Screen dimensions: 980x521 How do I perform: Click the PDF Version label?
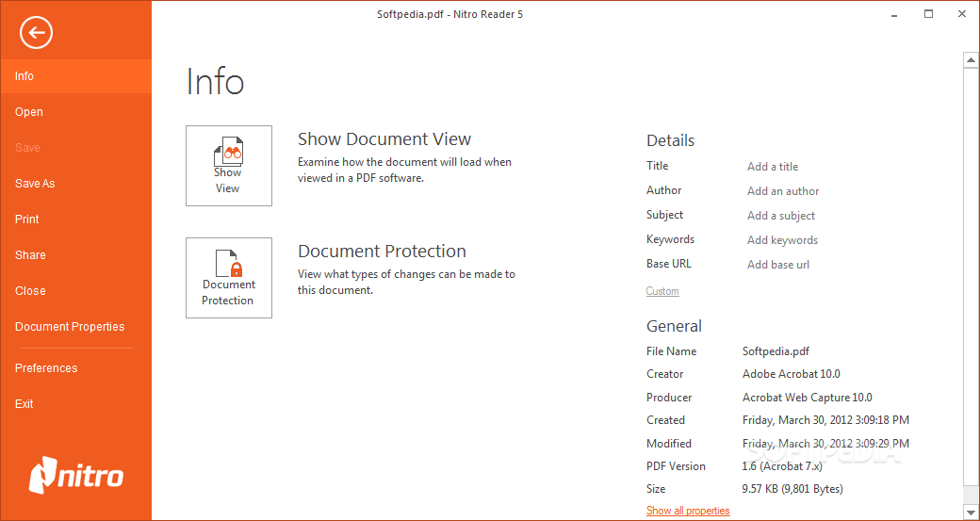(x=676, y=466)
